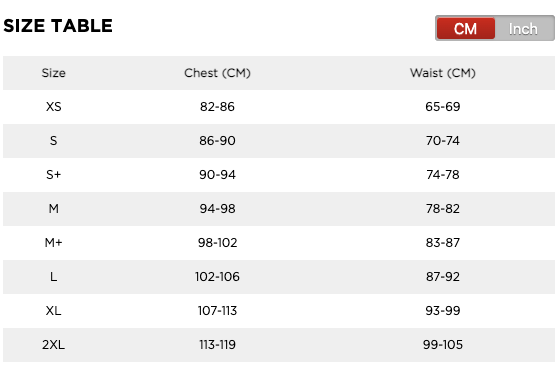The height and width of the screenshot is (365, 560).
Task: Switch units to CM
Action: 466,29
